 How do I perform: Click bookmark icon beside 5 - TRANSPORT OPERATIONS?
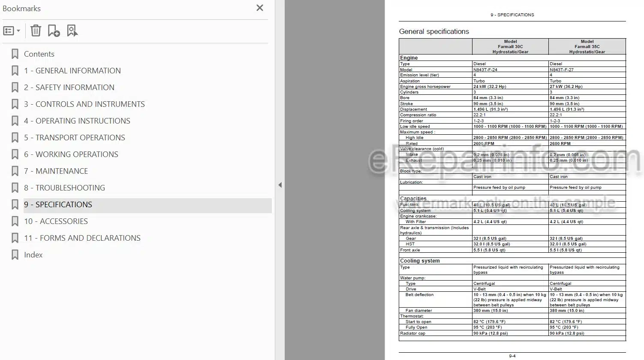15,138
